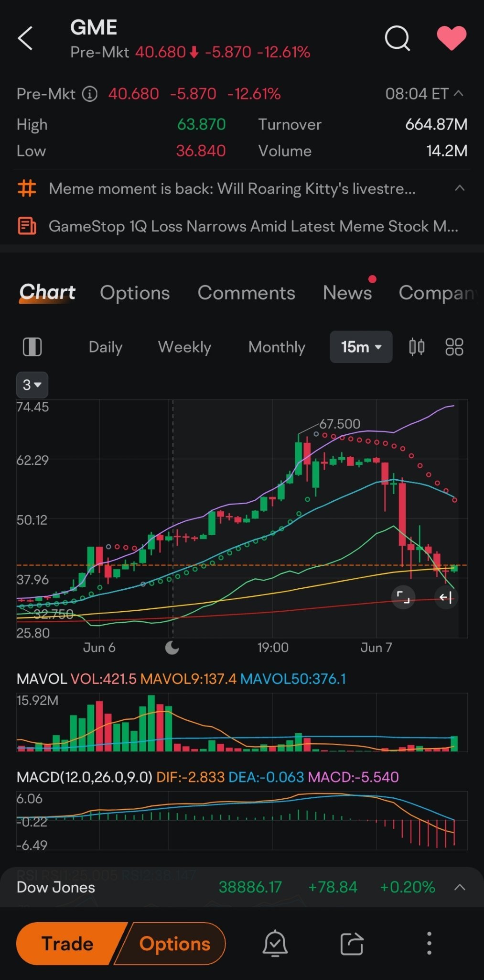Tap the Dow Jones value 38886.17
484x980 pixels.
pyautogui.click(x=250, y=887)
